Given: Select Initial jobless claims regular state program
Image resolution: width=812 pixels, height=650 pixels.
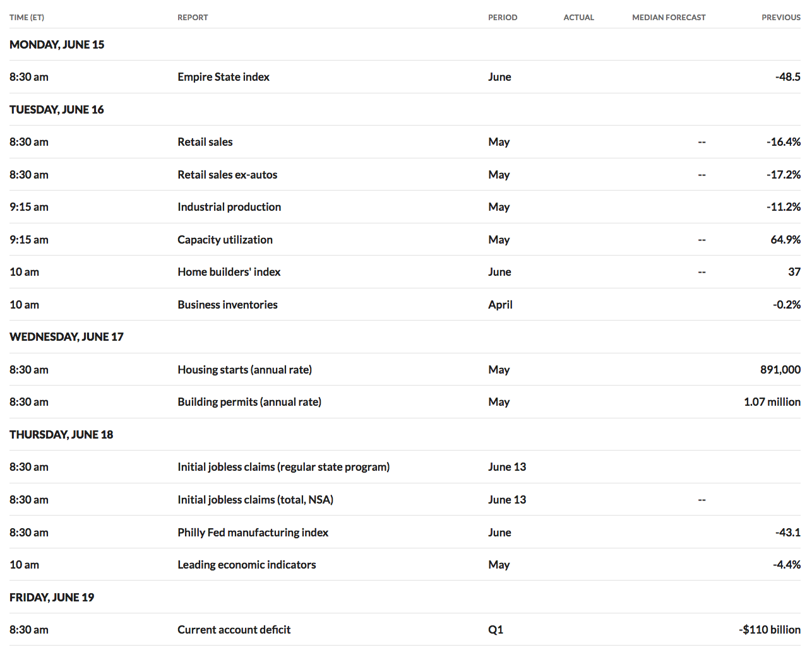Looking at the screenshot, I should coord(284,467).
